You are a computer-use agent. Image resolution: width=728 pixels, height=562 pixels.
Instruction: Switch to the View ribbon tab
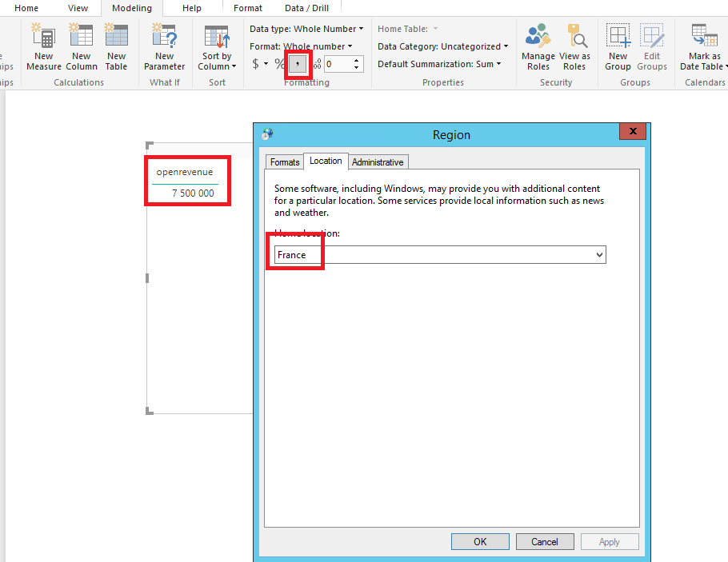(78, 8)
